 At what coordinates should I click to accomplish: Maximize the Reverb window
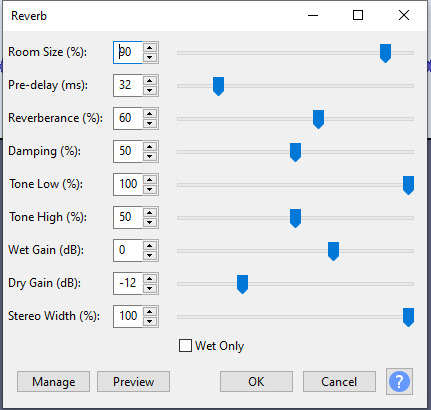point(358,15)
